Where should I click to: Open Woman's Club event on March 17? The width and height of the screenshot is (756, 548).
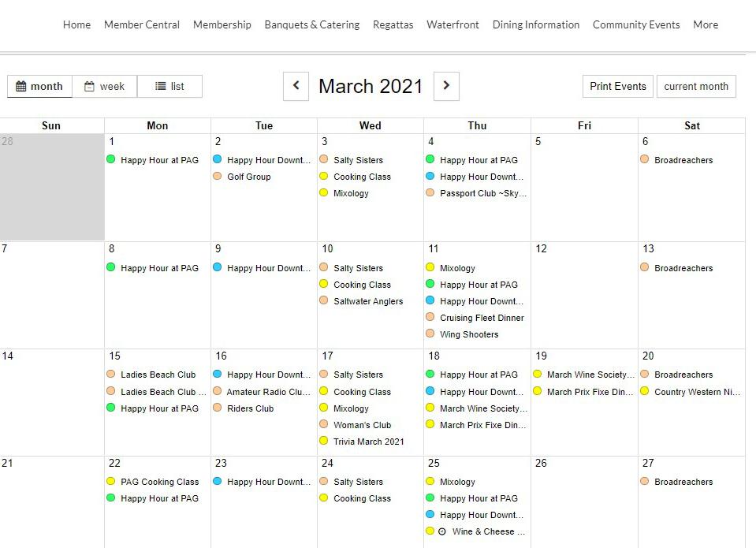(x=362, y=424)
